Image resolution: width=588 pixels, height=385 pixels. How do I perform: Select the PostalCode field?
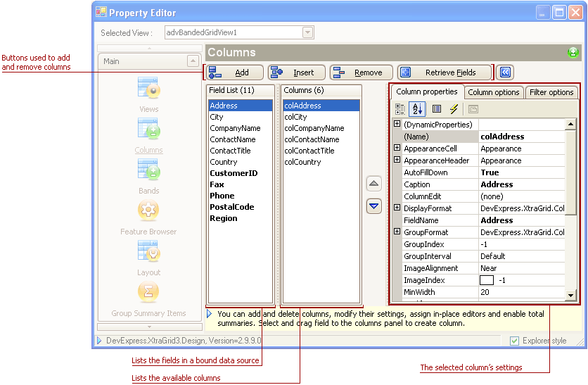[241, 207]
